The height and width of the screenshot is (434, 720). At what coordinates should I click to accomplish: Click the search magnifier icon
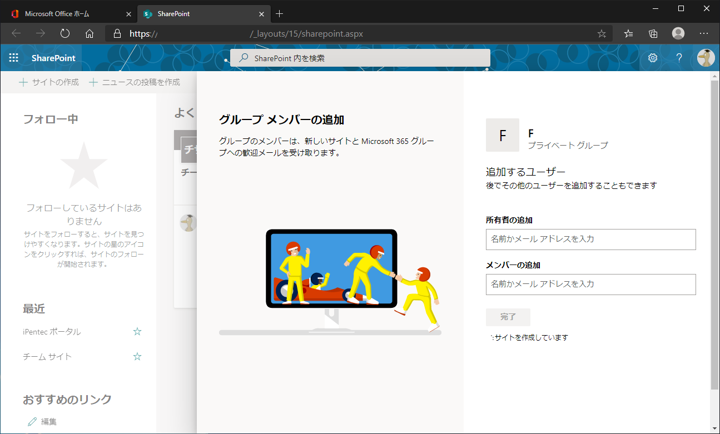(x=244, y=58)
